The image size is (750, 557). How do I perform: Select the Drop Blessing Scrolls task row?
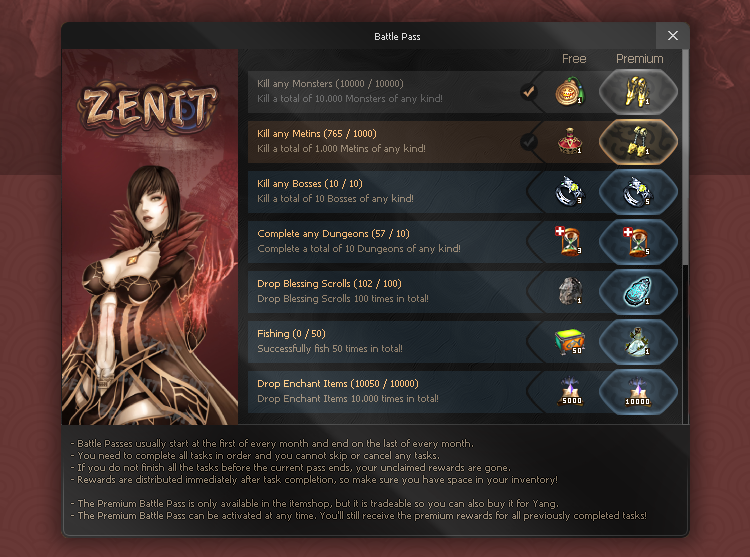click(x=464, y=292)
